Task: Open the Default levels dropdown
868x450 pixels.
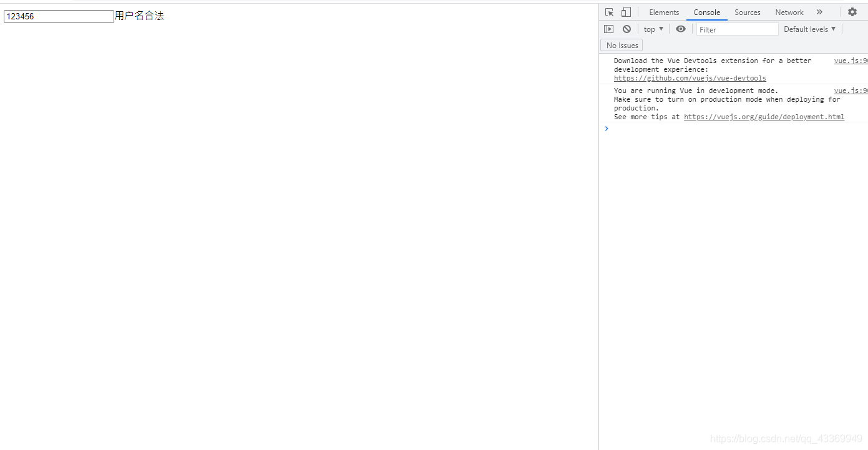Action: coord(809,29)
